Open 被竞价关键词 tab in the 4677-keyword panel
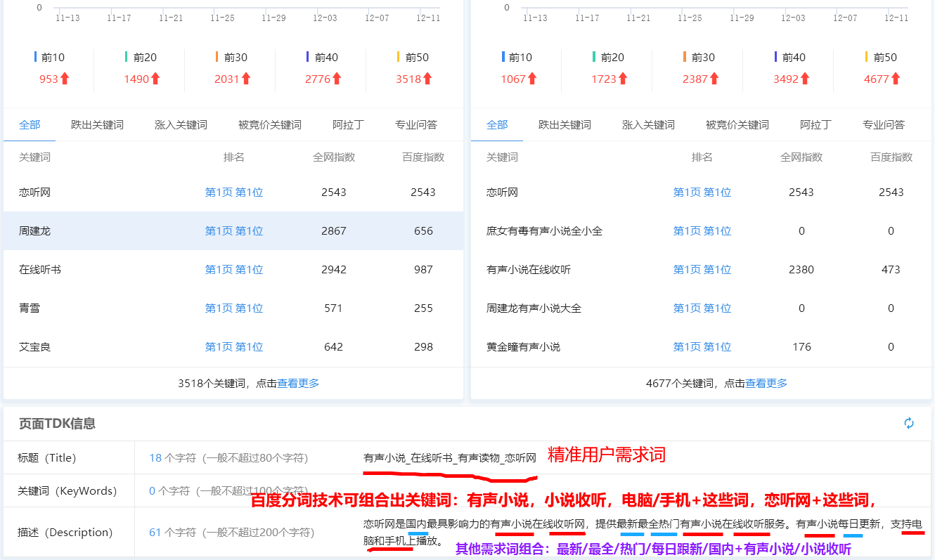 pos(737,125)
